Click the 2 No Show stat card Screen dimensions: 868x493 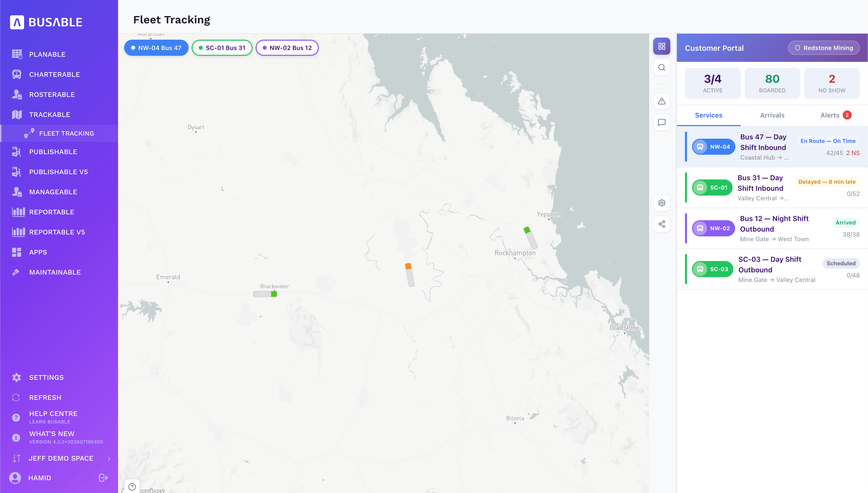click(832, 83)
